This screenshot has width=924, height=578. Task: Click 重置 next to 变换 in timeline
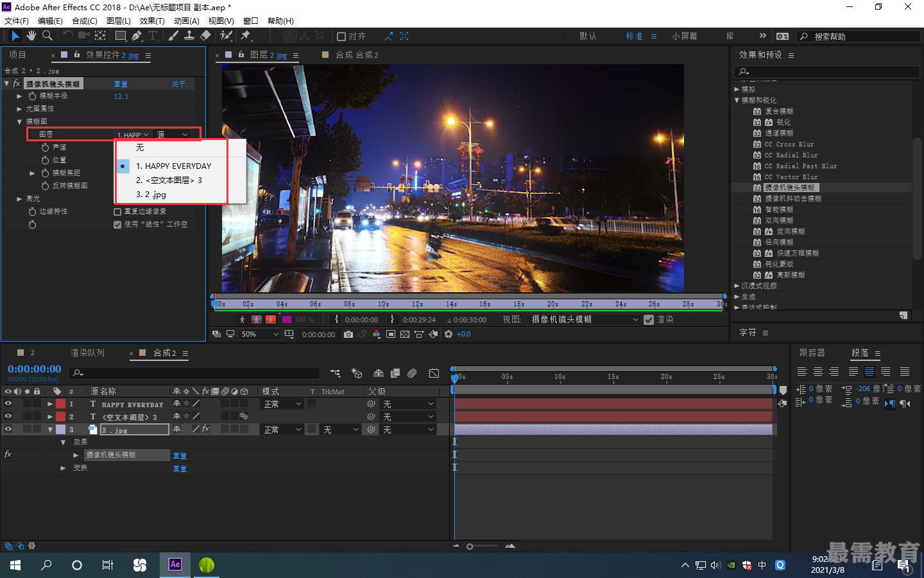click(x=180, y=469)
